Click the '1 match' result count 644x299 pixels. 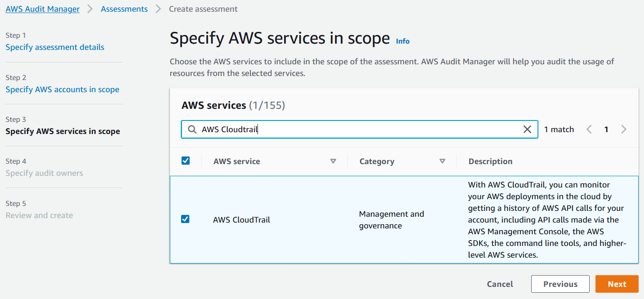(x=559, y=129)
